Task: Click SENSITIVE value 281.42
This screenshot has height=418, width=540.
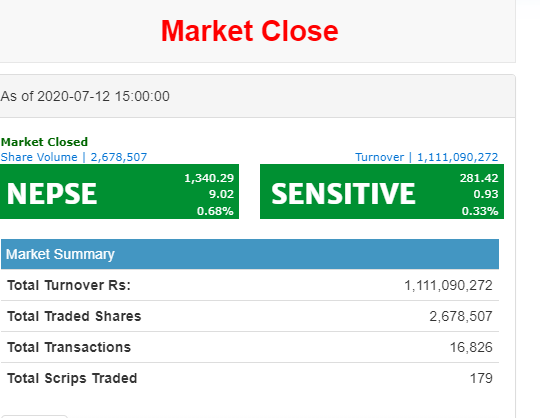Action: point(479,178)
